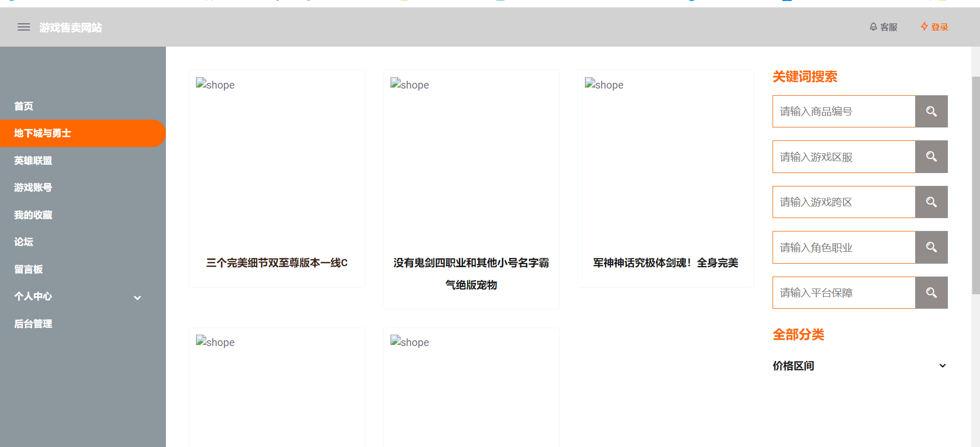Focus the 请输入游戏区服 input field
This screenshot has width=980, height=447.
pos(844,156)
